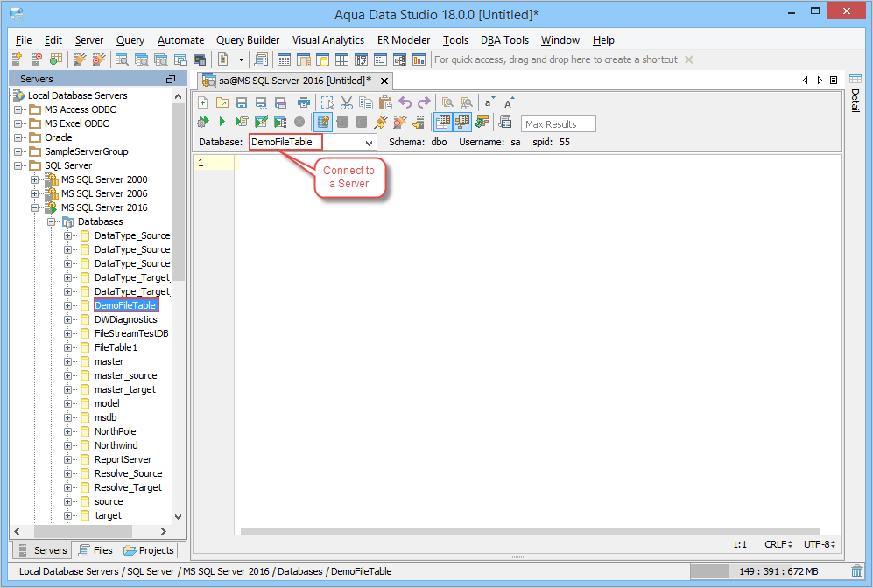Viewport: 873px width, 588px height.
Task: Click the Print icon
Action: 304,102
